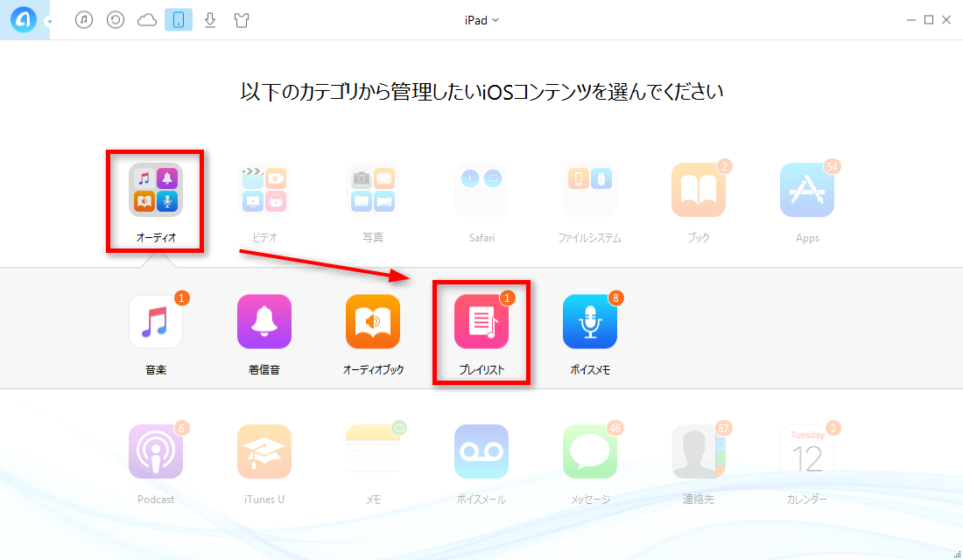The width and height of the screenshot is (963, 560).
Task: Open the ブック category
Action: coord(699,191)
